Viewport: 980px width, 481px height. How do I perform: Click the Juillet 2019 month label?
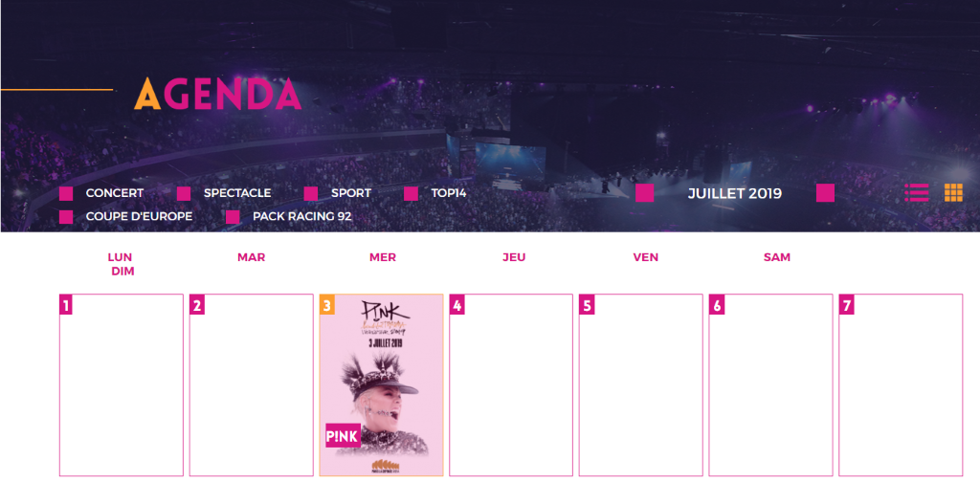click(x=735, y=193)
